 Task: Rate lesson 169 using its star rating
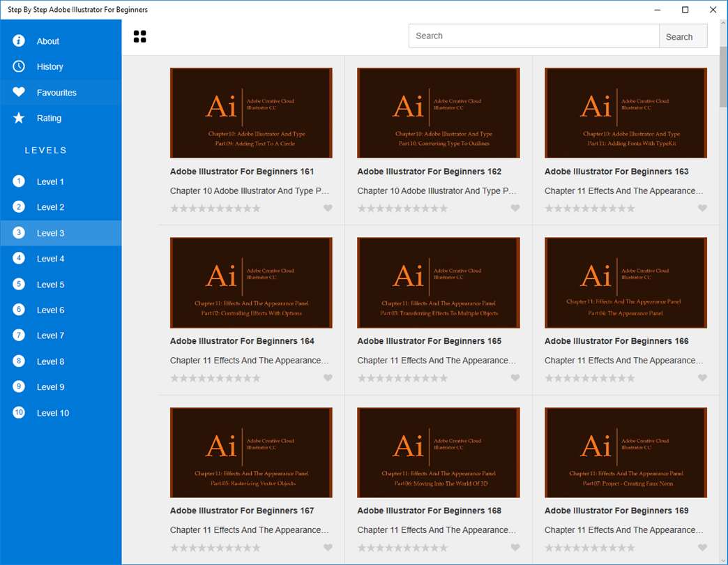pos(590,548)
